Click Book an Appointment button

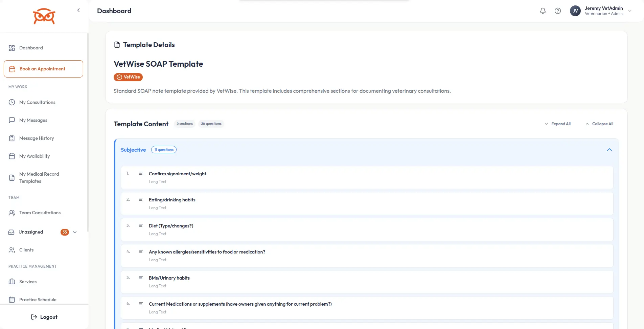[x=43, y=69]
